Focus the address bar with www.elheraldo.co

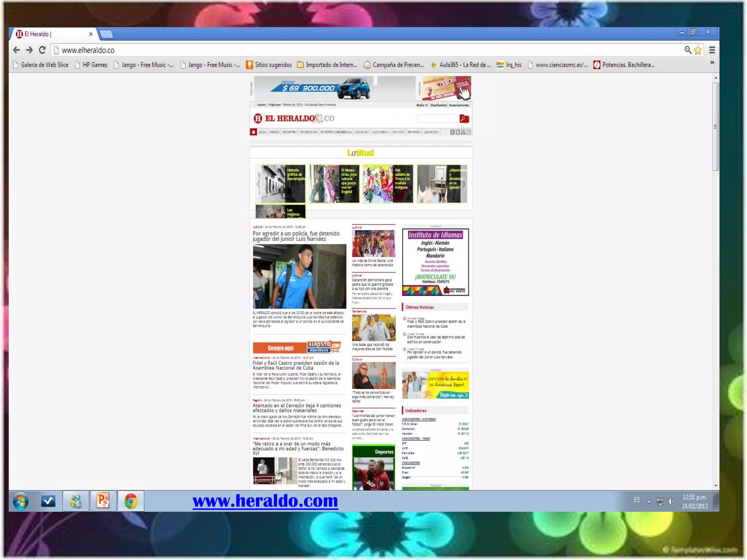(365, 50)
